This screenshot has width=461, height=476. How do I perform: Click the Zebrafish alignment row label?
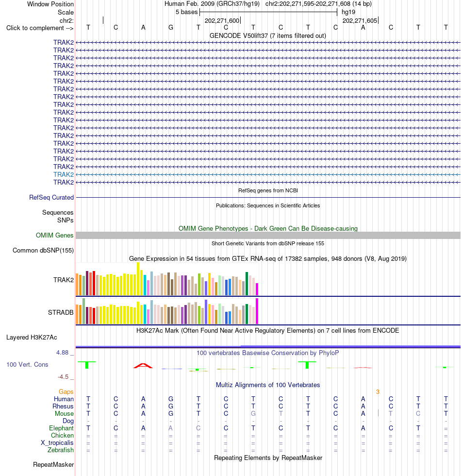[60, 450]
